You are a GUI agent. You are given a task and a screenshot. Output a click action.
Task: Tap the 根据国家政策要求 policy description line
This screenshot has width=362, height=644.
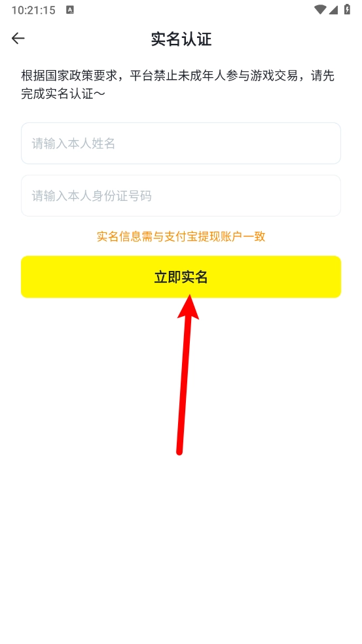click(x=177, y=75)
